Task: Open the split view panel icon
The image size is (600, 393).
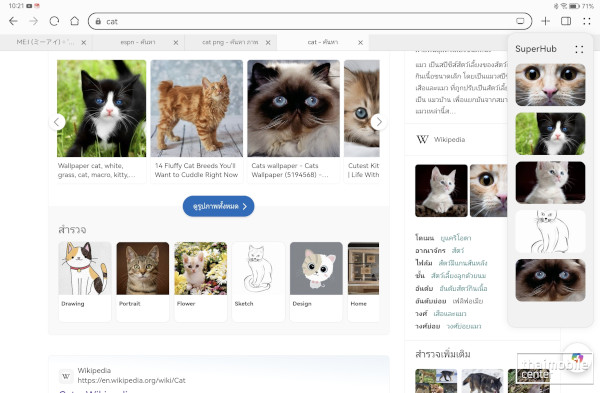Action: tap(566, 21)
